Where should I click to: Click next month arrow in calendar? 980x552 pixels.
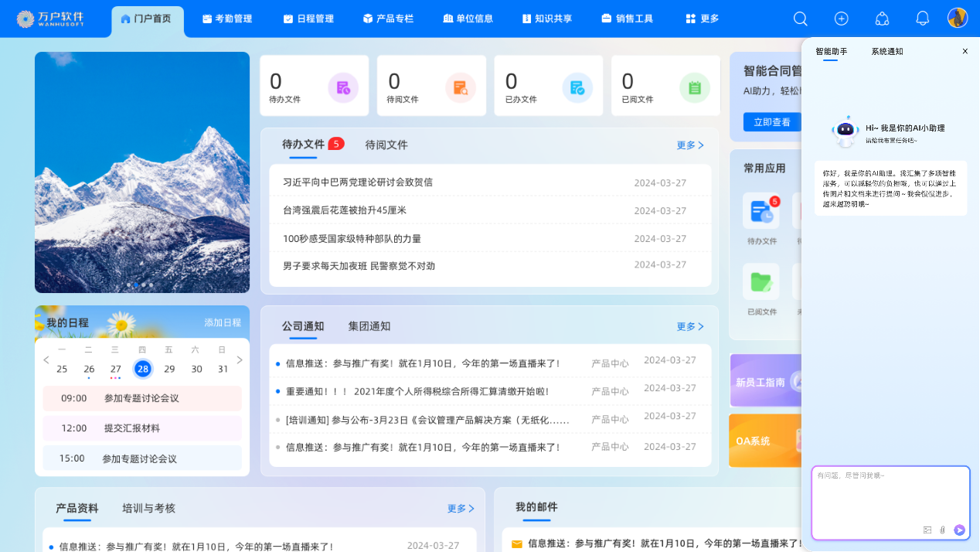[x=240, y=359]
